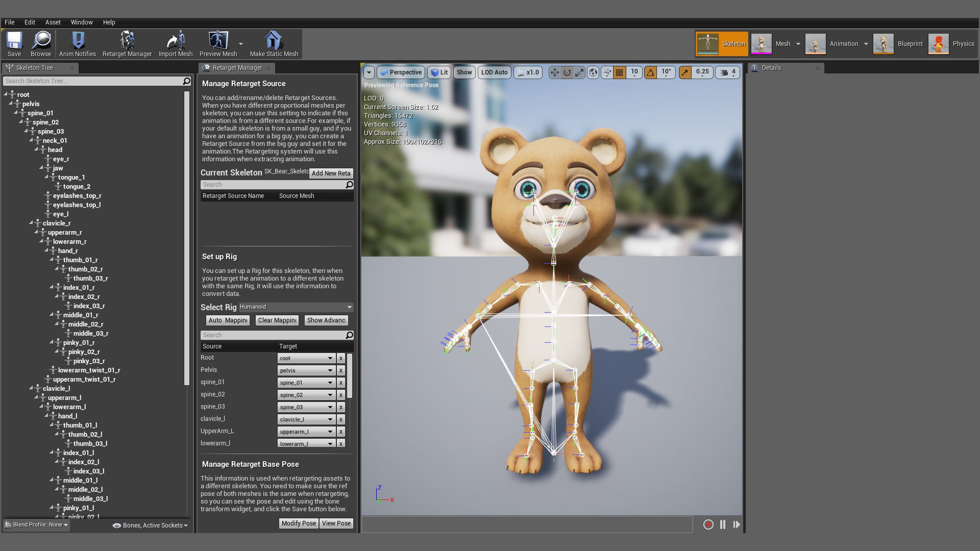Click the viewport playback timeline bar
The height and width of the screenshot is (551, 980).
point(527,524)
